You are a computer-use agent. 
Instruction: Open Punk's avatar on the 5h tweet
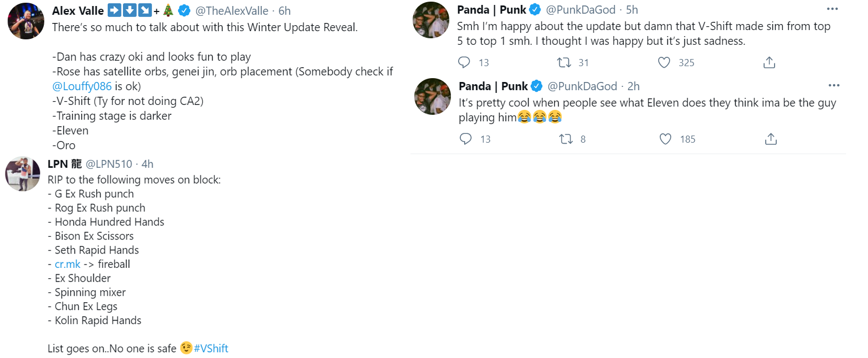click(x=431, y=20)
